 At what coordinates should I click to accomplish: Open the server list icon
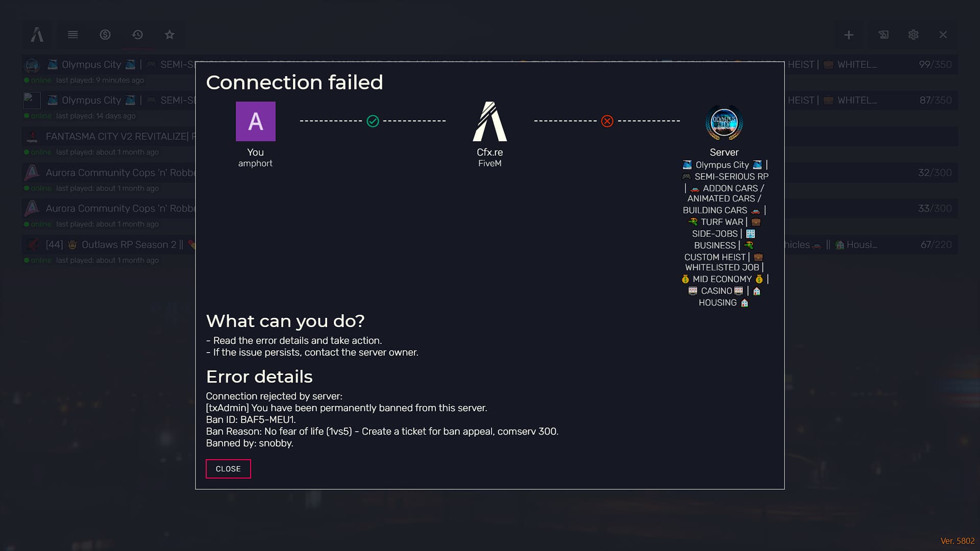[x=72, y=35]
